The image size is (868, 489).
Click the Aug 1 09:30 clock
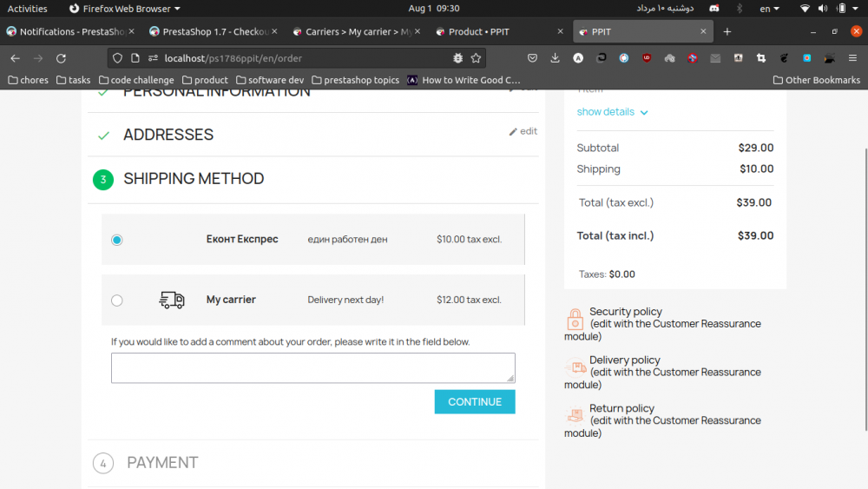coord(434,9)
